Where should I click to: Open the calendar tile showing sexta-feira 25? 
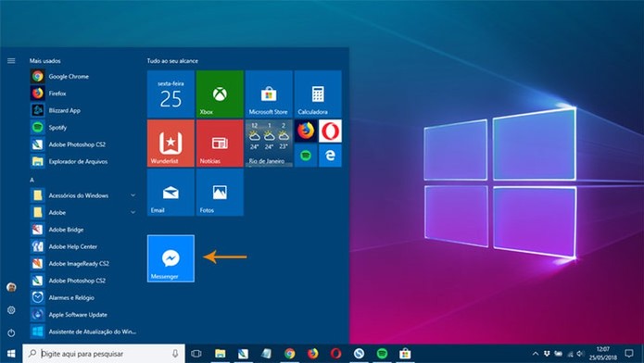(170, 94)
